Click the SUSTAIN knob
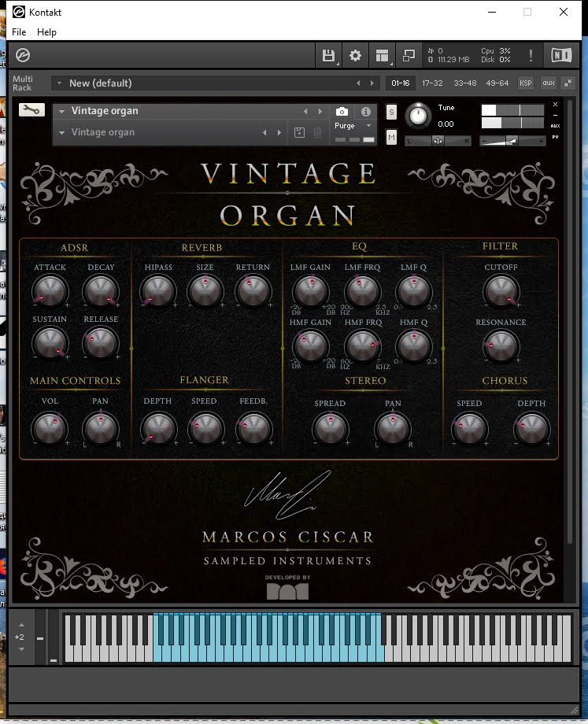The width and height of the screenshot is (588, 724). click(50, 344)
